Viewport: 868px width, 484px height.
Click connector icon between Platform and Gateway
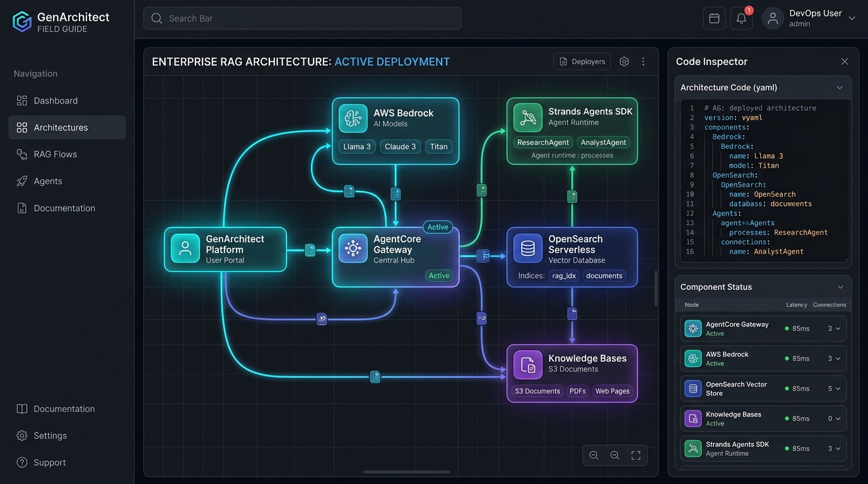310,250
